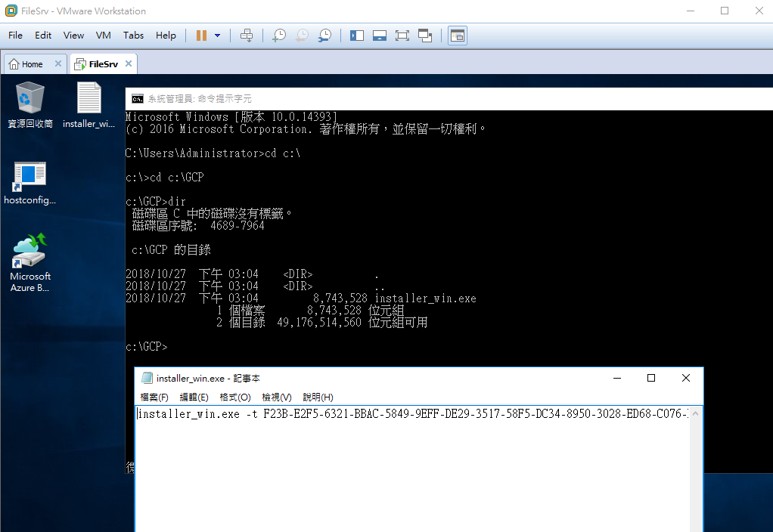This screenshot has height=532, width=773.
Task: Click the installer_win.exe command text in Notepad
Action: 412,414
